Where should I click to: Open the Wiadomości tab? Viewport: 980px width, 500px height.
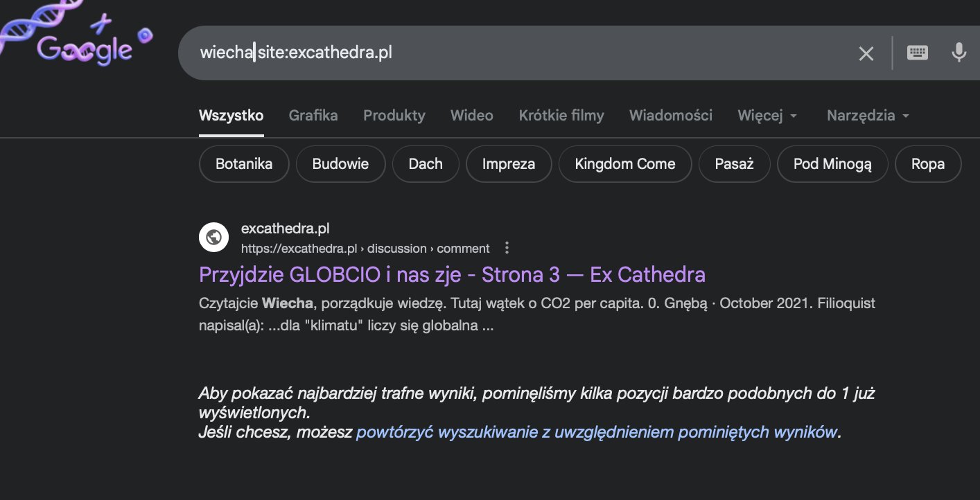pyautogui.click(x=671, y=116)
